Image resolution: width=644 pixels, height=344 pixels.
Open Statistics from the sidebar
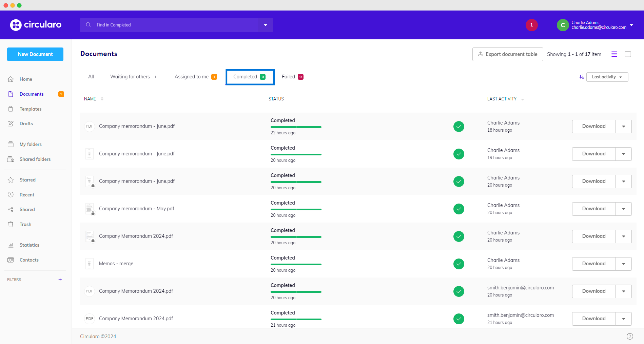click(29, 245)
